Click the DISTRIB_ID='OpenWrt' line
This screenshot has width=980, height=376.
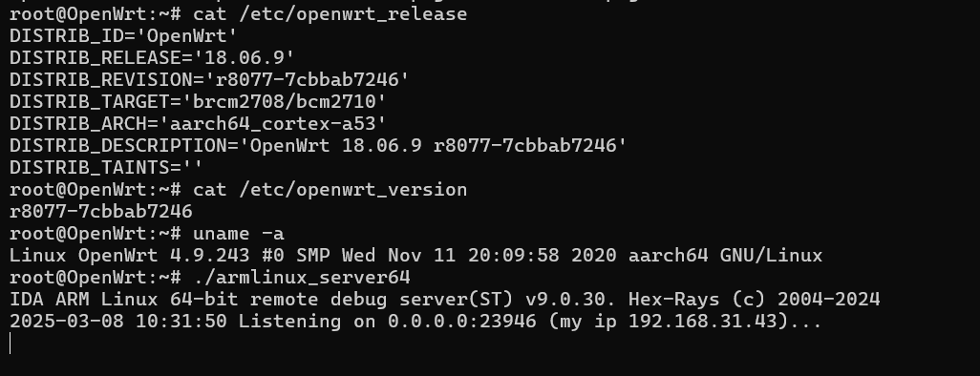[x=124, y=35]
